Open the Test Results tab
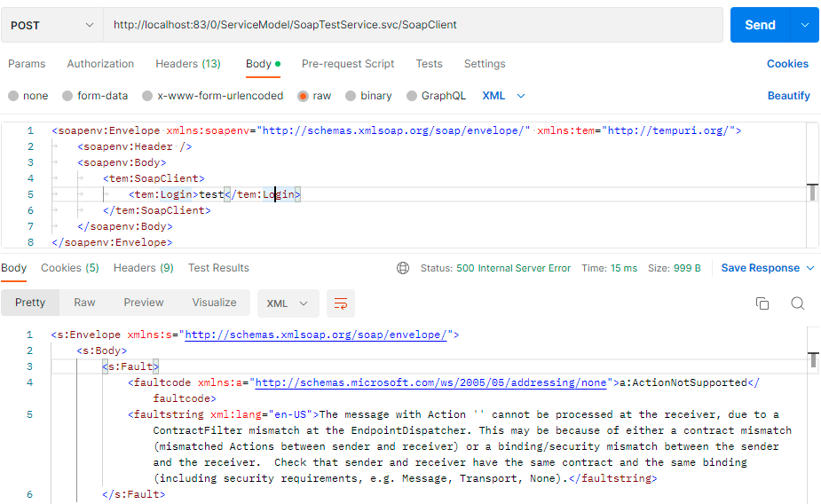Viewport: 821px width, 504px height. (218, 268)
